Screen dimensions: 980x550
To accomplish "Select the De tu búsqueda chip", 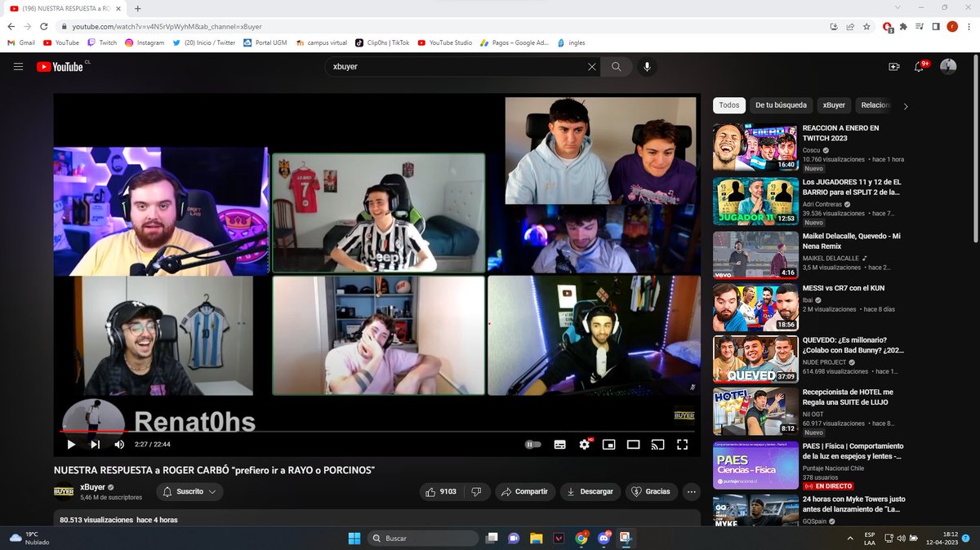I will pos(781,105).
